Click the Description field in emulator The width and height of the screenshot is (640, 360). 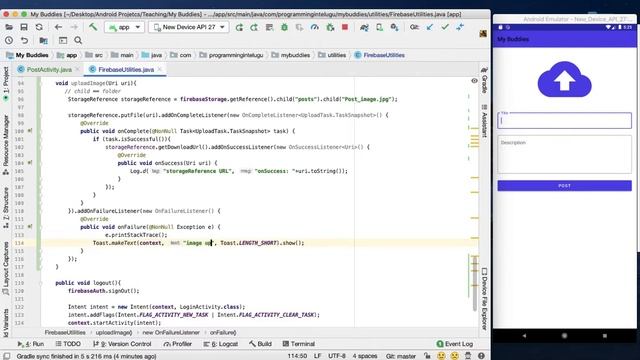(x=564, y=154)
